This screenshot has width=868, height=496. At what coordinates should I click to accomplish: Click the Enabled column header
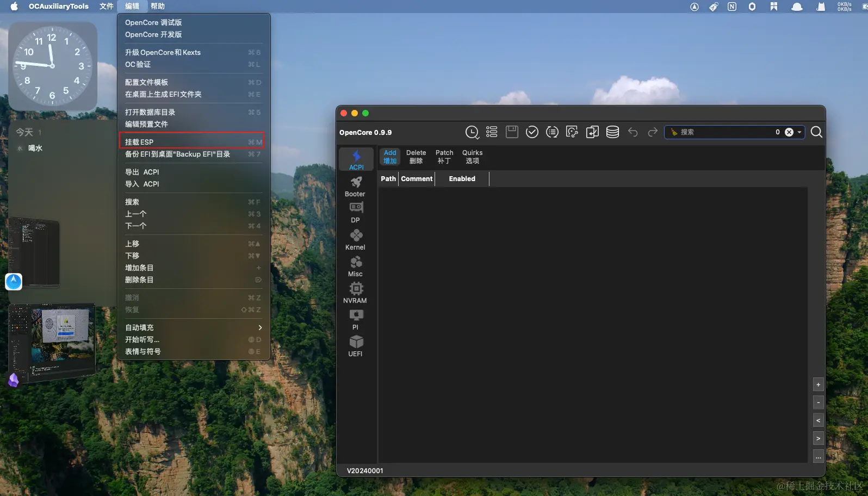click(x=462, y=179)
